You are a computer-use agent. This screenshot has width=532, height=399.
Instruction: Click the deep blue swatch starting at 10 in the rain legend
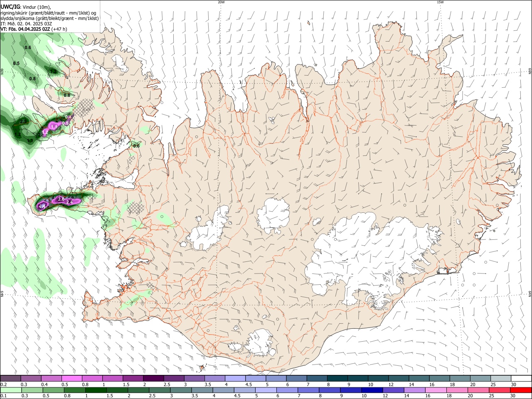click(371, 390)
